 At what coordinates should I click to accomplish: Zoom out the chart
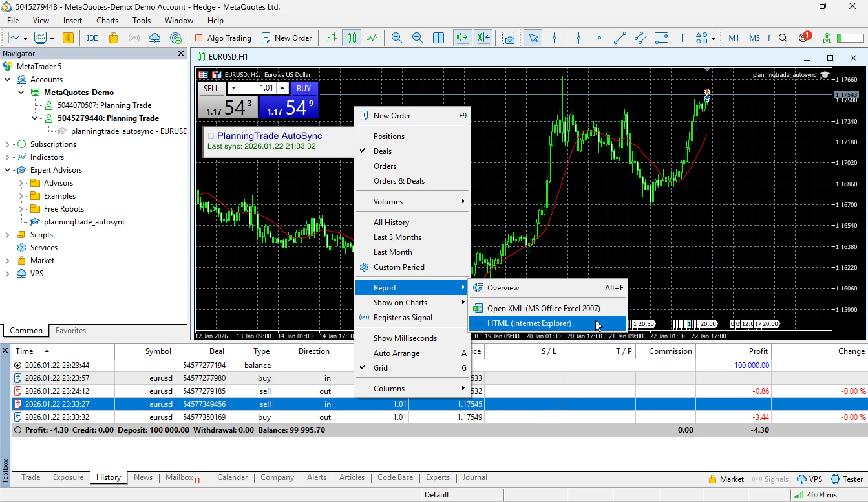[x=418, y=38]
